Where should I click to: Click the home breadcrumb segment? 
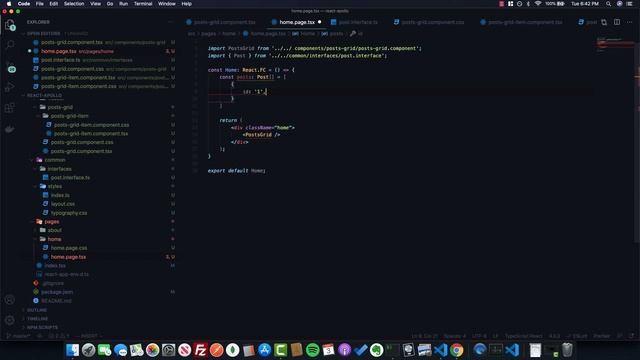click(229, 33)
